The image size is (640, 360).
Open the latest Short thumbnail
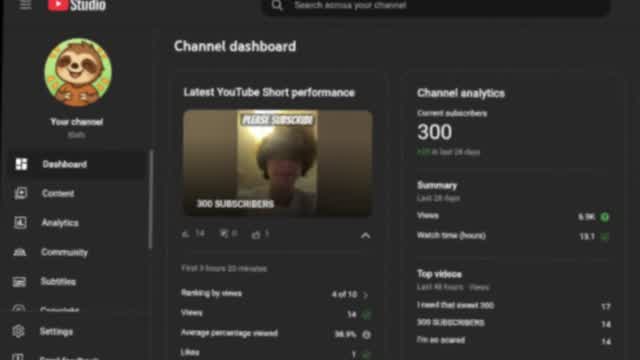[278, 163]
